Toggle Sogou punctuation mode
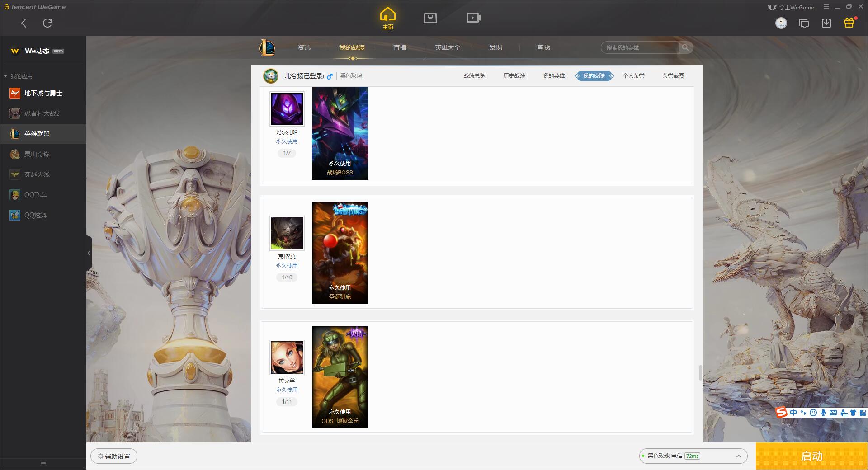 [x=803, y=413]
